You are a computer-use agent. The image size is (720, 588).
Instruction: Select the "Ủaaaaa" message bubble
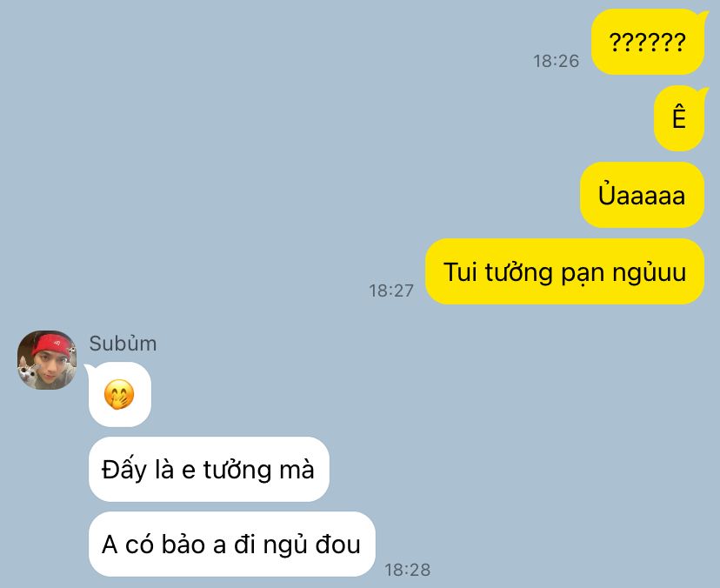point(642,195)
